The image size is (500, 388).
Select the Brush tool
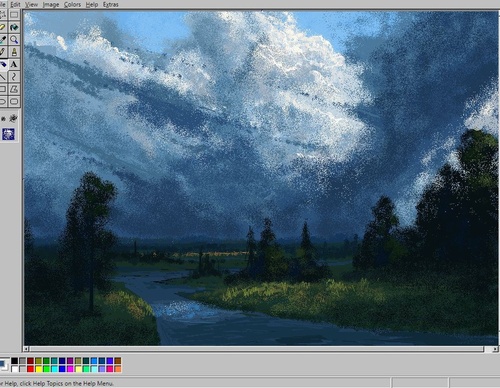coord(14,52)
